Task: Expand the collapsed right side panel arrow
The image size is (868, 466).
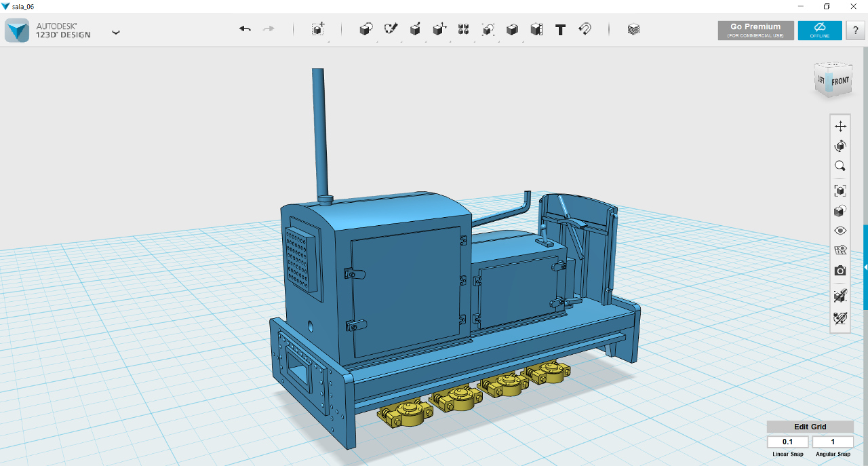Action: (865, 268)
